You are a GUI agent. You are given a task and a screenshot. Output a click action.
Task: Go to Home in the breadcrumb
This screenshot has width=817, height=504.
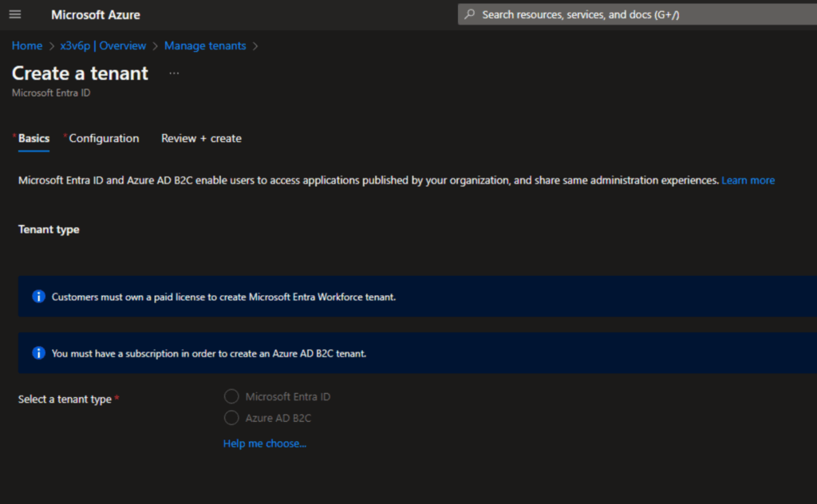27,45
